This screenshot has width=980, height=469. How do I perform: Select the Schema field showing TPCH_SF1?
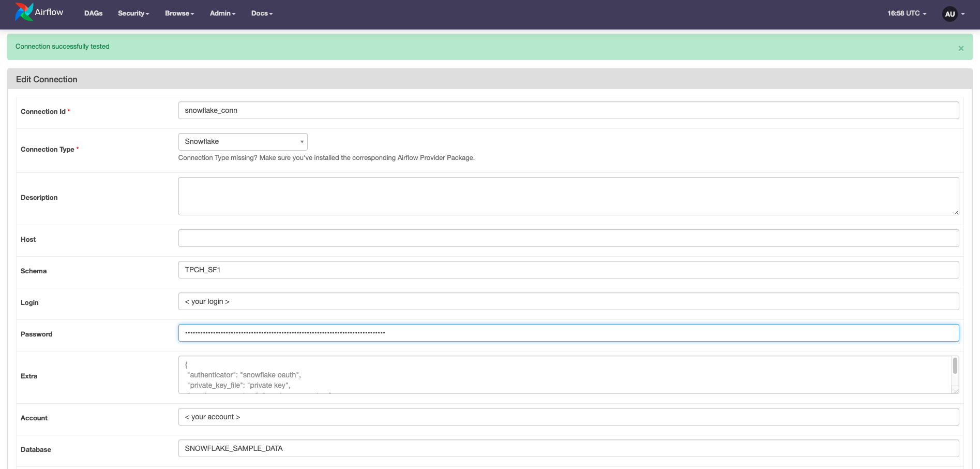[x=568, y=269]
